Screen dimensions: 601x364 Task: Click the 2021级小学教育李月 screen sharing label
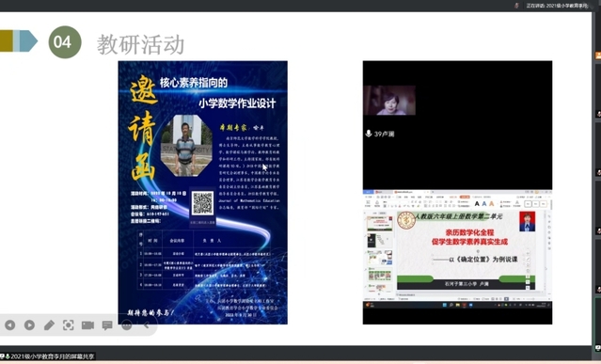click(52, 356)
